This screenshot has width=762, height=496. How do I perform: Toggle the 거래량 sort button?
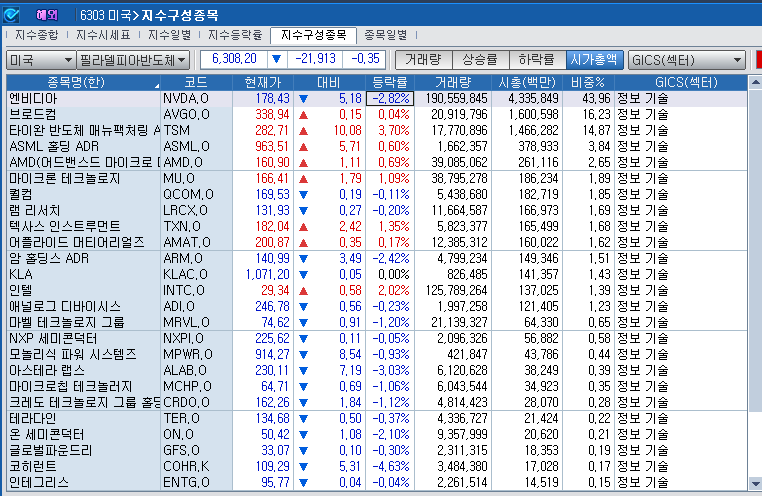click(424, 60)
